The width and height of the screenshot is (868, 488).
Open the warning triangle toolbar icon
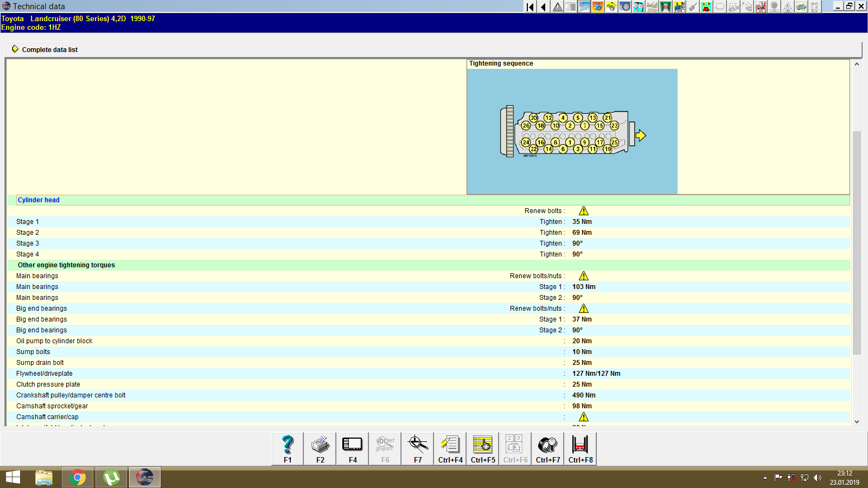(557, 7)
